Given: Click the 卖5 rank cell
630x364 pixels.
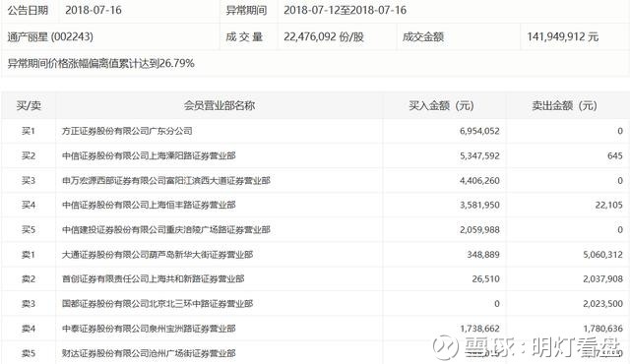Looking at the screenshot, I should pos(29,353).
